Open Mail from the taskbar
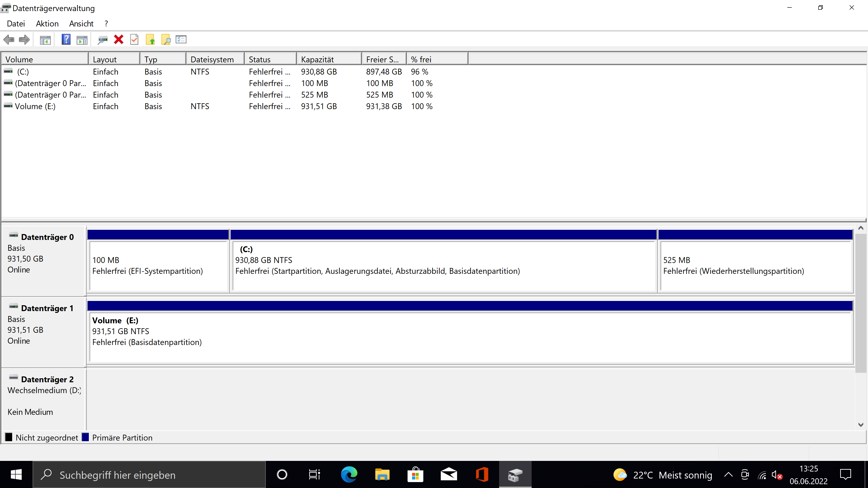This screenshot has height=488, width=868. point(449,474)
